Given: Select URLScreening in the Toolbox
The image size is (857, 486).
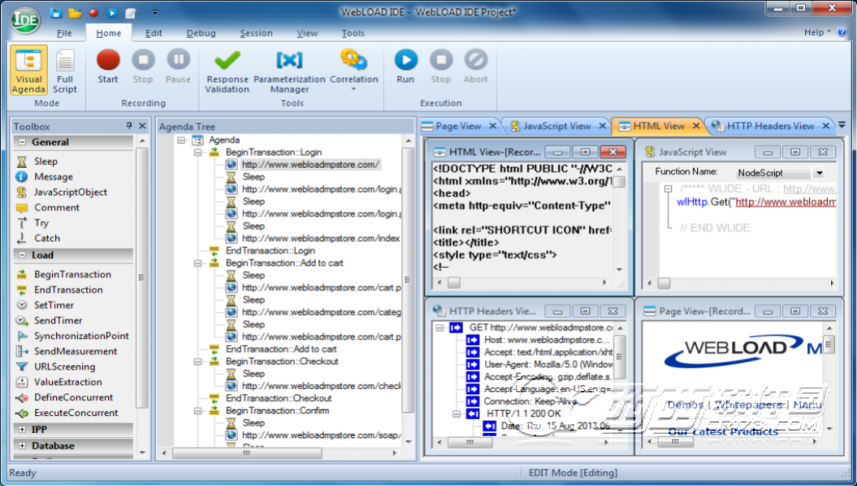Looking at the screenshot, I should tap(64, 366).
